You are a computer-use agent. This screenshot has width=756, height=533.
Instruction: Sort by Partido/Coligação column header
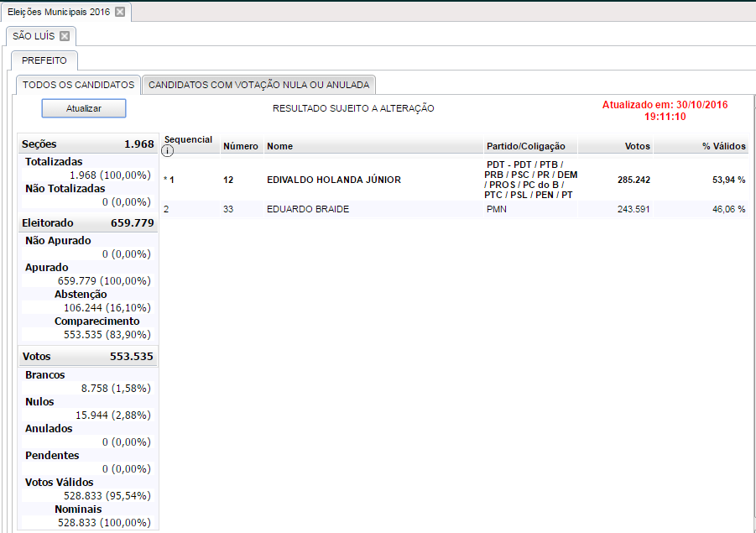point(525,146)
